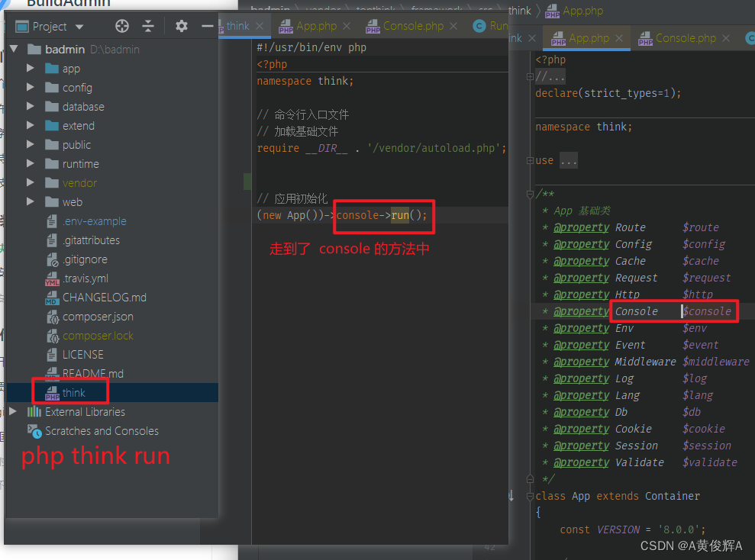
Task: Open Project panel settings gear
Action: pos(181,26)
